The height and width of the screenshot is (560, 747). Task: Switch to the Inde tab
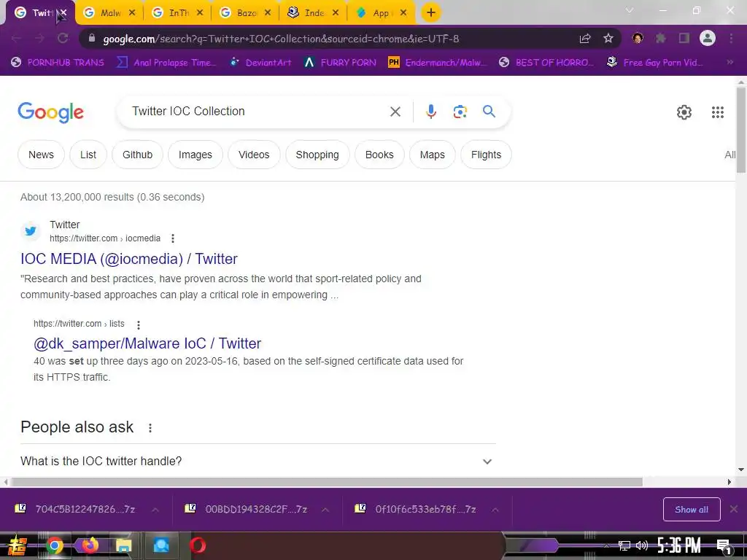tap(313, 13)
